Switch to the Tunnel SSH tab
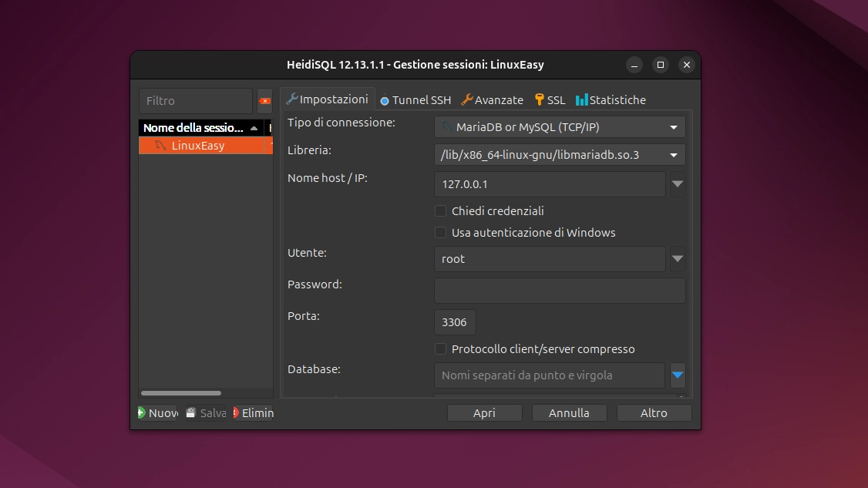Viewport: 868px width, 488px height. pyautogui.click(x=415, y=99)
